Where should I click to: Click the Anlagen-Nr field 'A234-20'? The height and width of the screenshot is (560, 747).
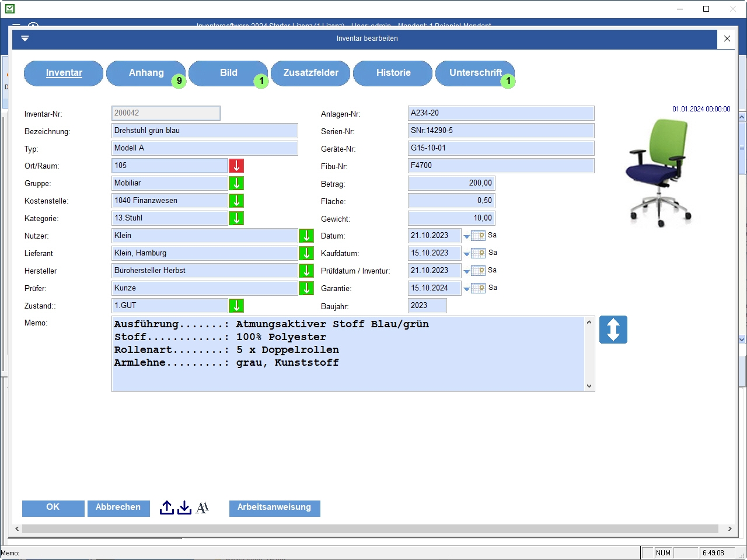pos(501,113)
